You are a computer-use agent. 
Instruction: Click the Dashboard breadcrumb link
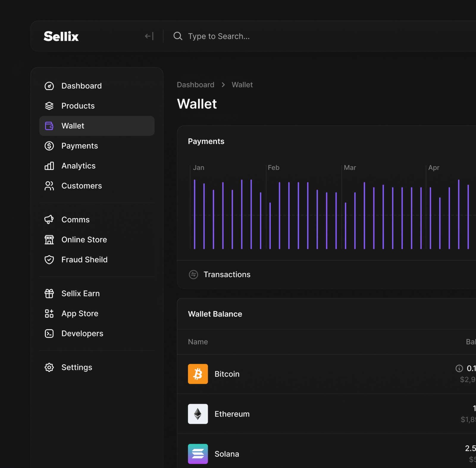195,85
